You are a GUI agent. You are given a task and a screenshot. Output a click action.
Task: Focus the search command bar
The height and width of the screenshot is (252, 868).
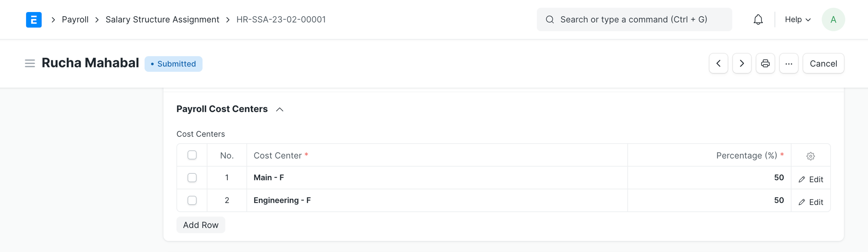click(634, 20)
